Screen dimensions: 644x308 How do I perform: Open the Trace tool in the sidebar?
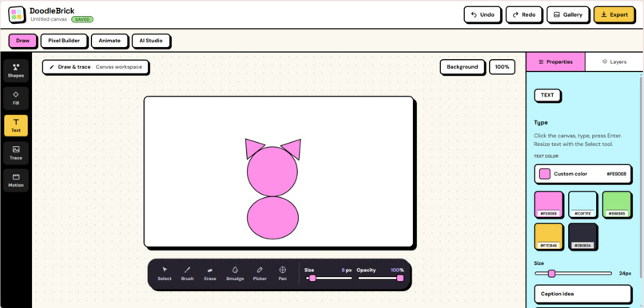16,152
